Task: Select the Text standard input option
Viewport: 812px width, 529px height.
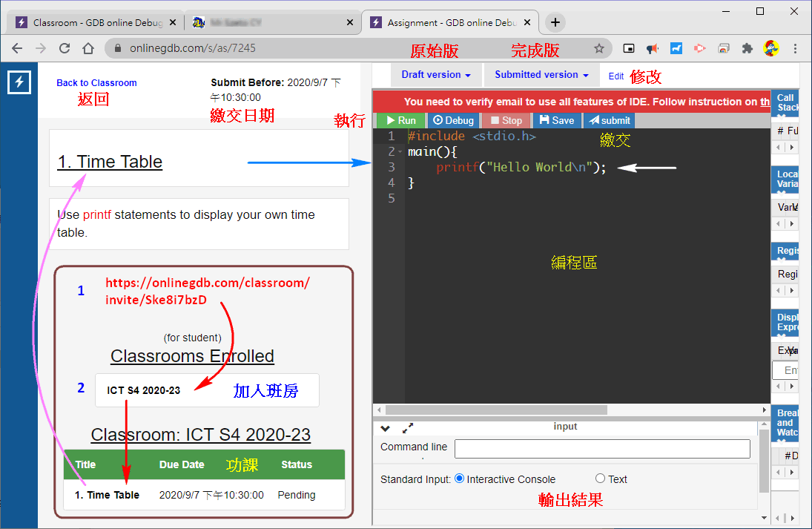Action: pyautogui.click(x=601, y=479)
